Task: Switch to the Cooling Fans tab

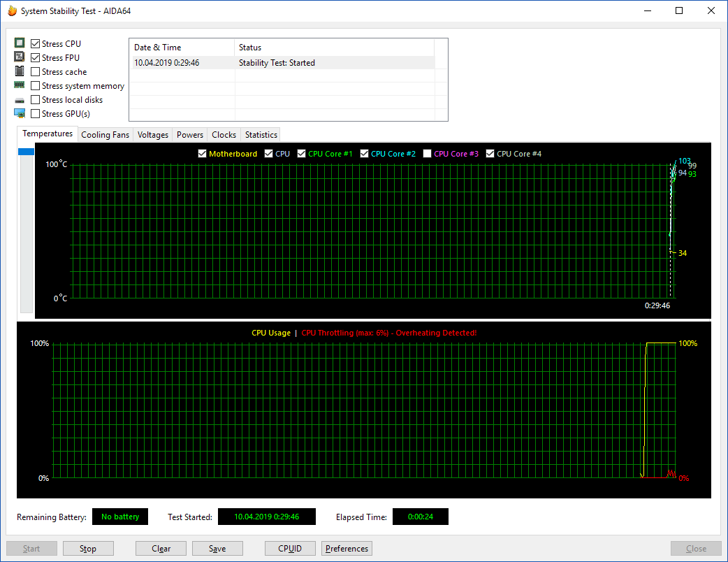Action: pos(105,135)
